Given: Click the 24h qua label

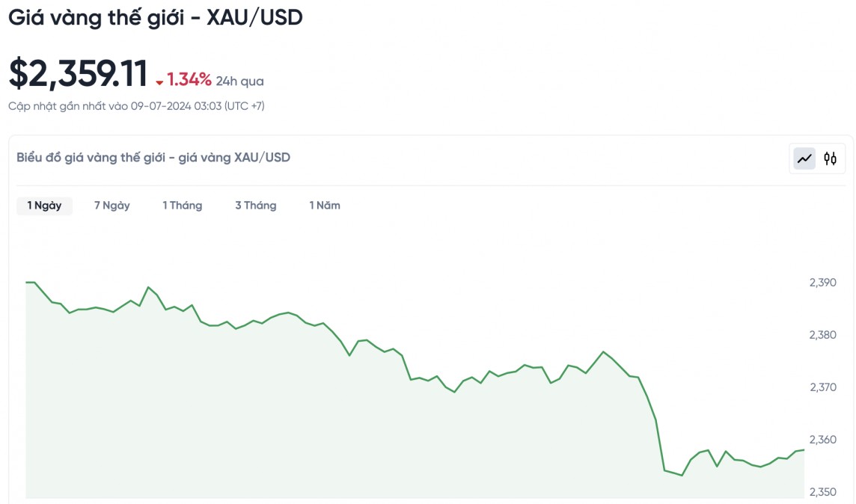Looking at the screenshot, I should (x=240, y=82).
